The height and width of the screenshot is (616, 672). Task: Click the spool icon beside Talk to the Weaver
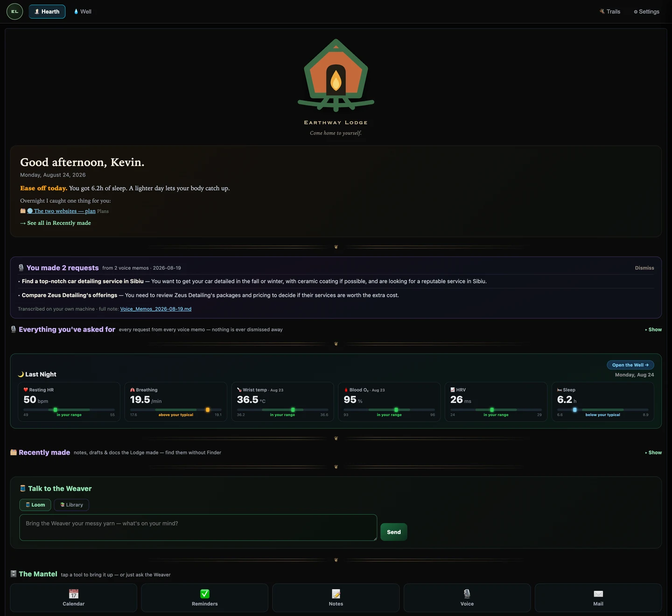click(23, 488)
